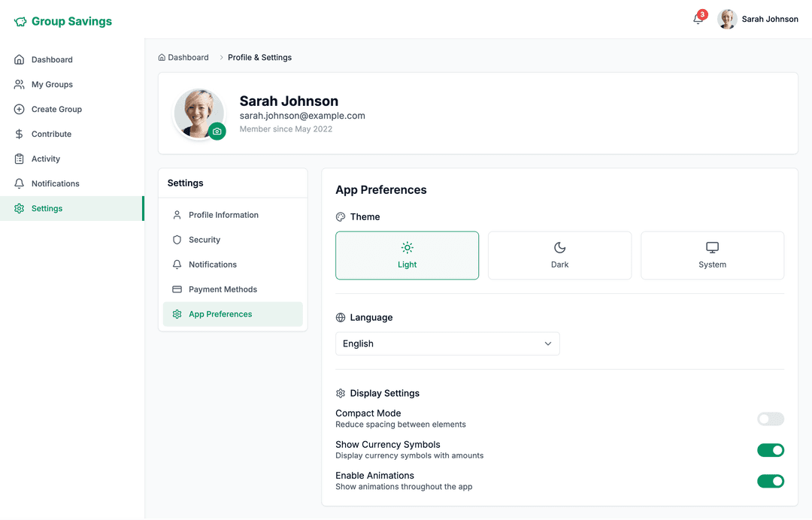The height and width of the screenshot is (520, 812).
Task: Open the Group Savings logo icon
Action: (18, 21)
